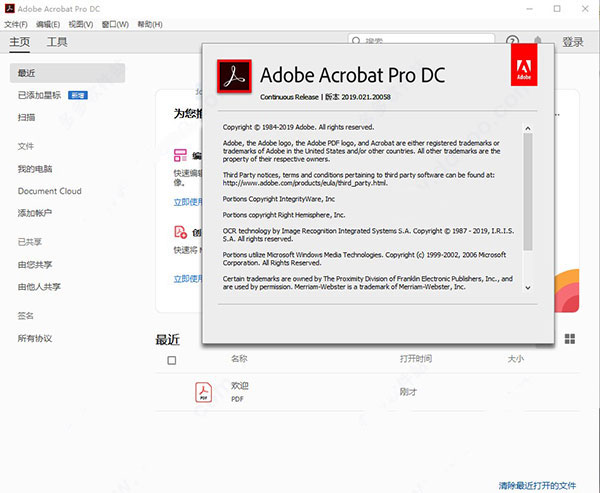Open the 窗口(W) menu

(115, 24)
